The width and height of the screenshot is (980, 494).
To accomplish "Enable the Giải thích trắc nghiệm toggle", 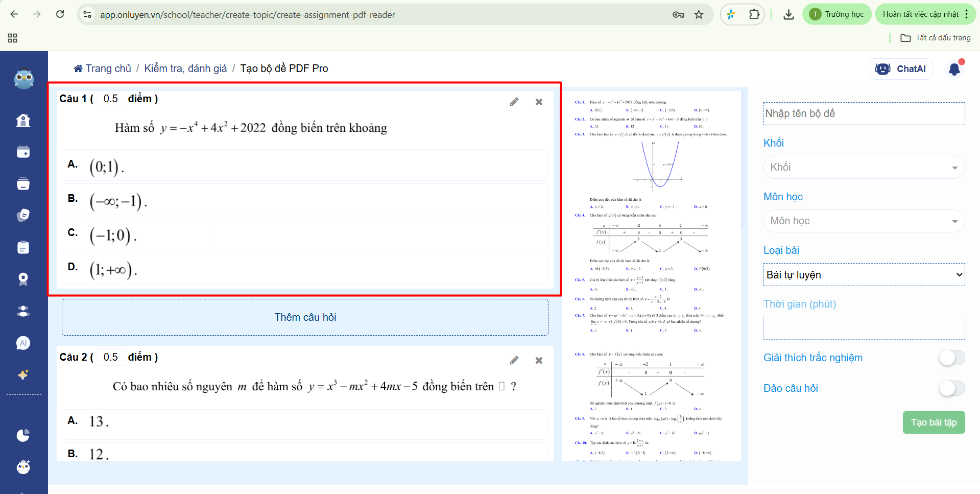I will (x=951, y=358).
